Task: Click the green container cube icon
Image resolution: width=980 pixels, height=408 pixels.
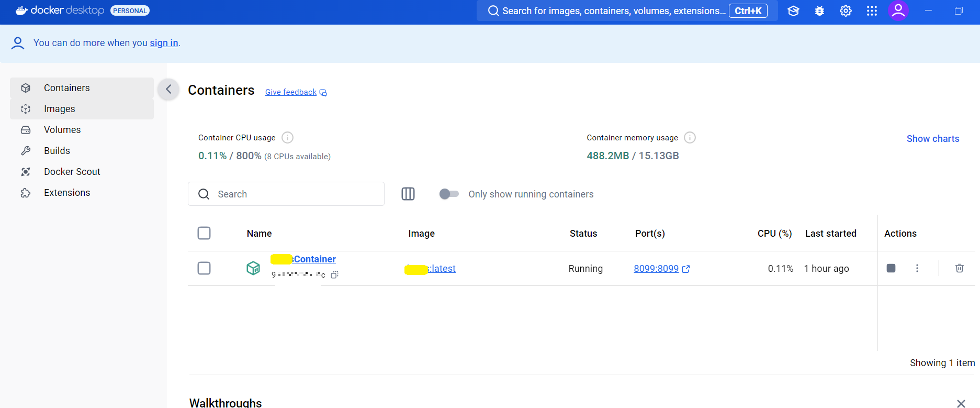Action: (x=253, y=268)
